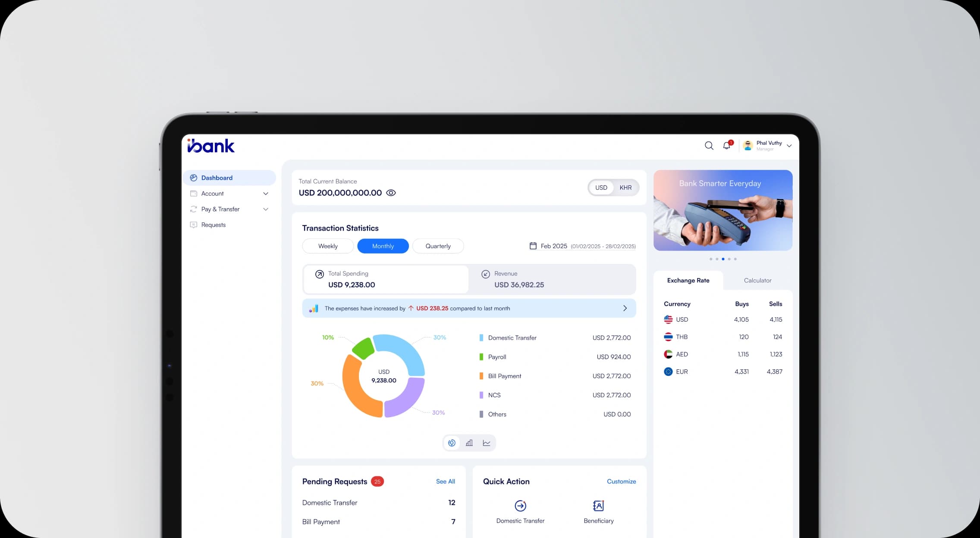Switch balance currency to KHR
The image size is (980, 538).
tap(625, 188)
